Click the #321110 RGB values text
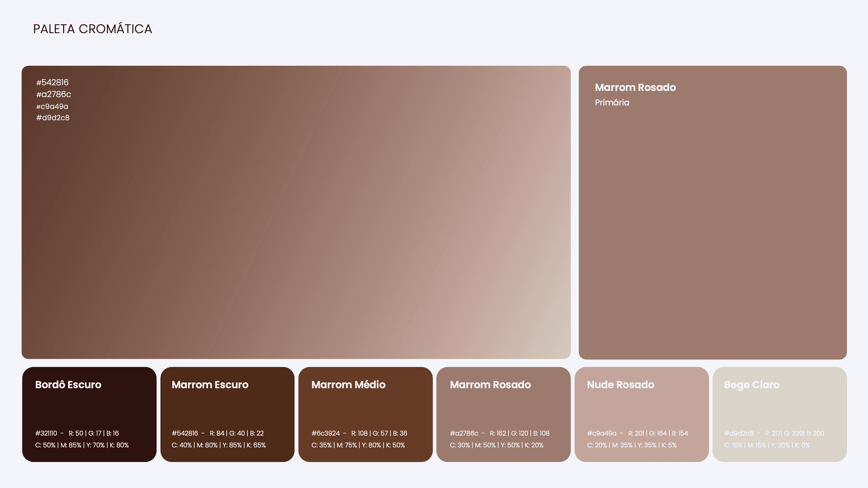 94,434
